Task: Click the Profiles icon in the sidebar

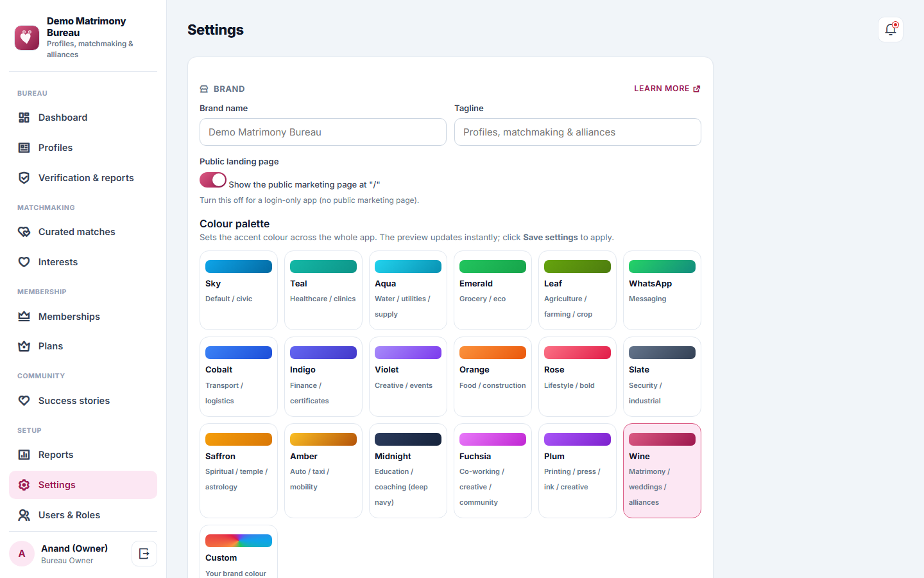Action: click(x=24, y=148)
